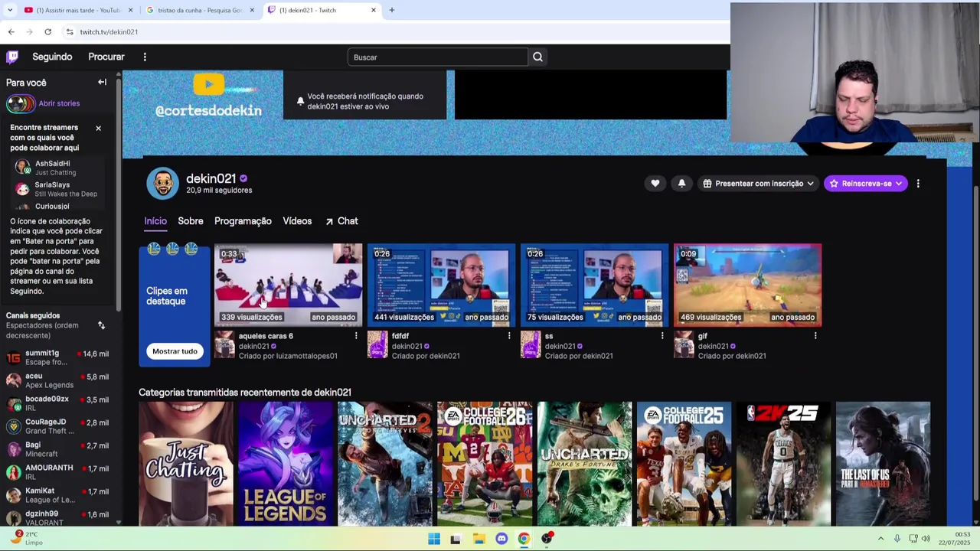Open options for aqueles caras 6 clip
980x551 pixels.
(x=356, y=336)
